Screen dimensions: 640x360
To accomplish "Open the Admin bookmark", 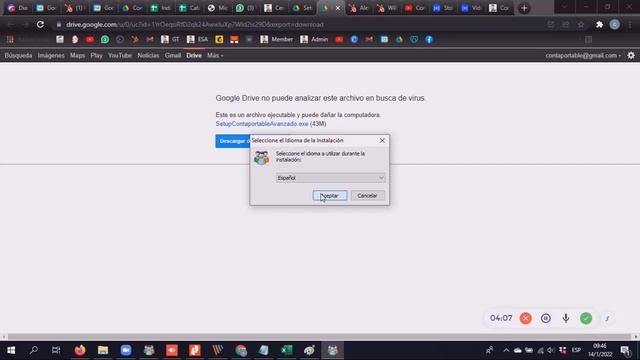I will (314, 40).
